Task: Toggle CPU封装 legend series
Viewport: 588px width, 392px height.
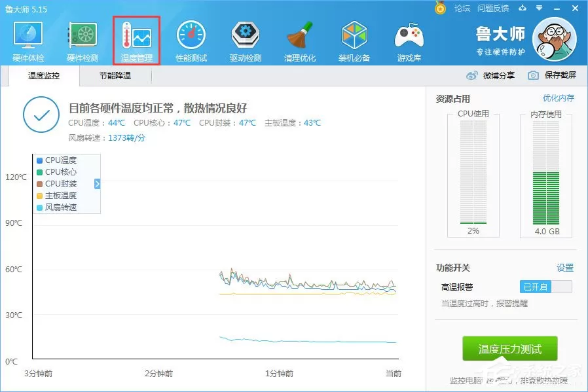Action: click(56, 184)
